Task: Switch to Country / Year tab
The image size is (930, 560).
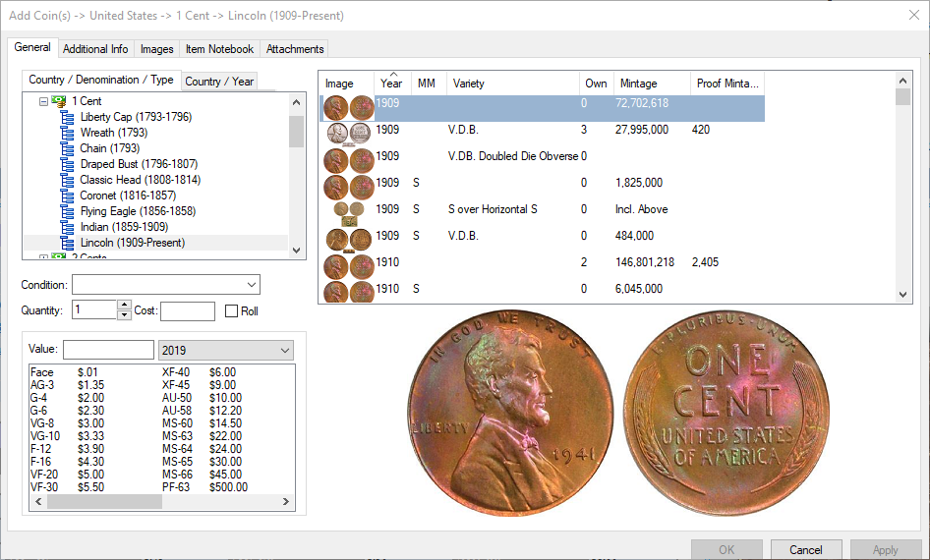Action: tap(219, 82)
